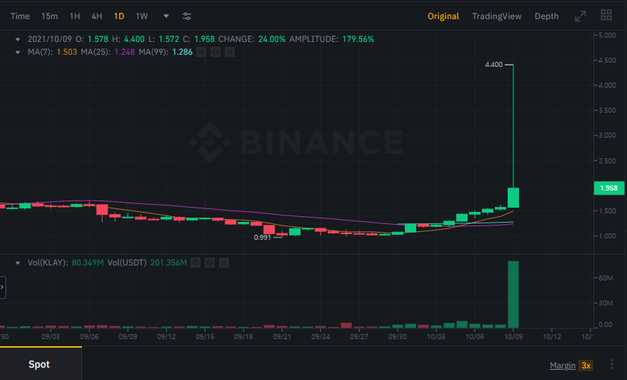The height and width of the screenshot is (380, 627).
Task: Click the Vol(USDT) value 201.356M
Action: (168, 263)
